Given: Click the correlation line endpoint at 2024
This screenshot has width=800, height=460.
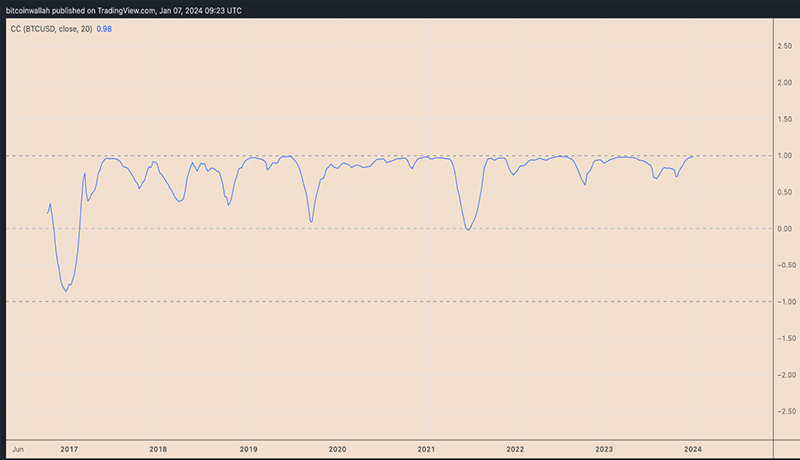Looking at the screenshot, I should click(692, 157).
